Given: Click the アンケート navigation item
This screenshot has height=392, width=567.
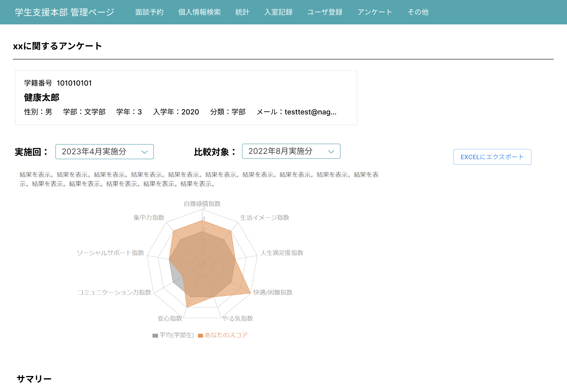Looking at the screenshot, I should 375,12.
